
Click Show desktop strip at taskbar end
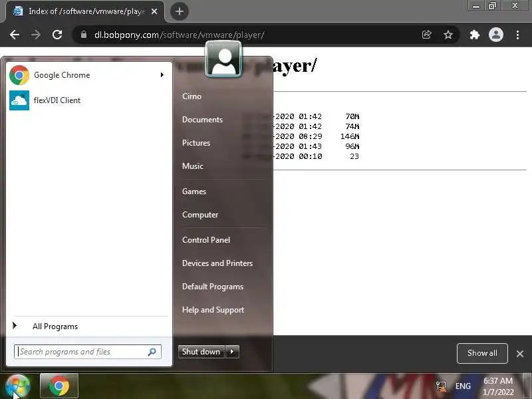[527, 386]
